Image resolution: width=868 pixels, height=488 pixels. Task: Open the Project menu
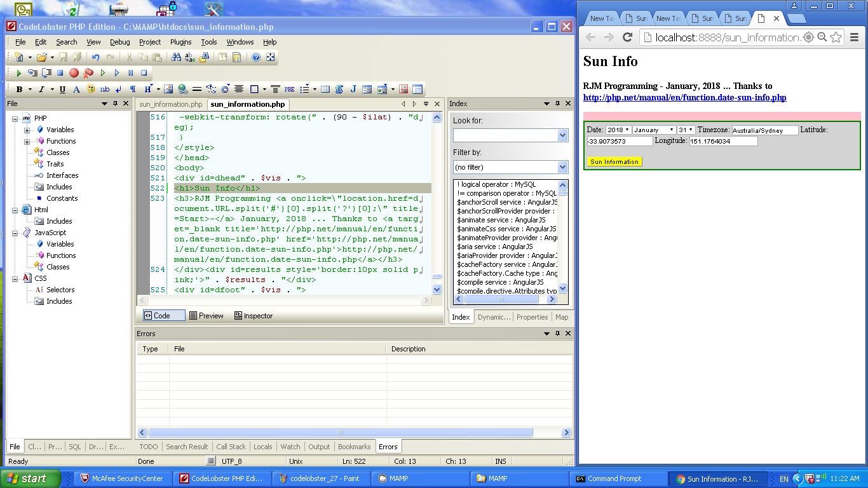tap(150, 42)
